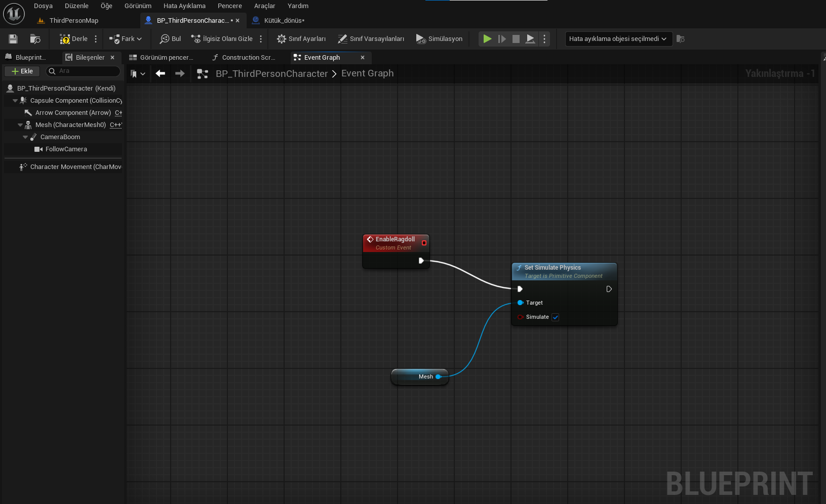This screenshot has height=504, width=826.
Task: Collapse the Capsule Component tree arrow
Action: click(x=15, y=101)
